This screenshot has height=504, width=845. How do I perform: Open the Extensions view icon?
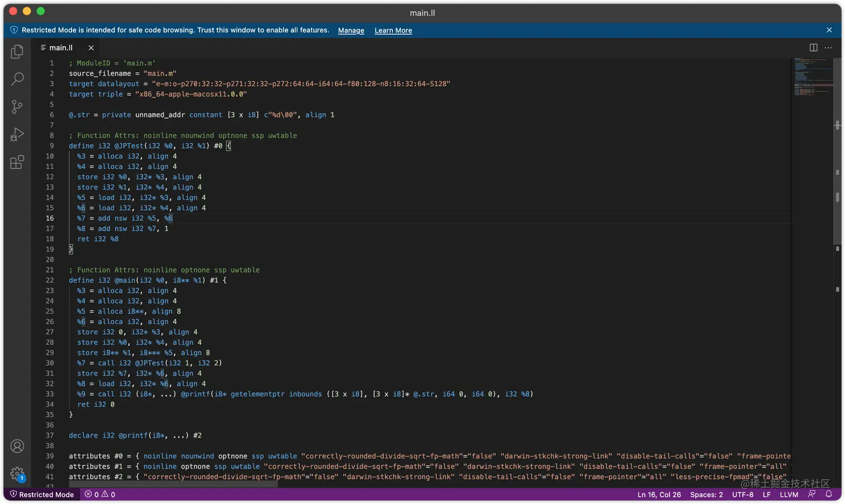(17, 163)
